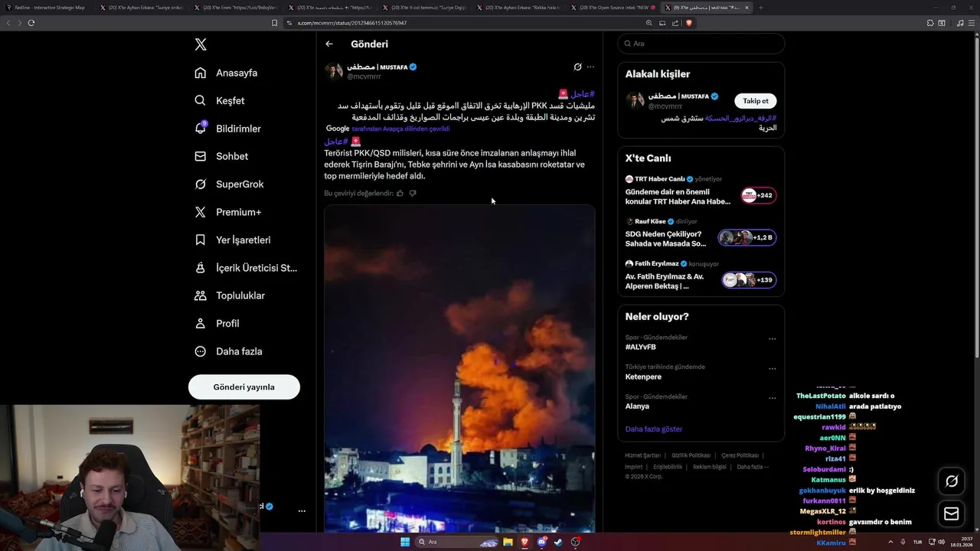
Task: Open Profil page
Action: (217, 323)
